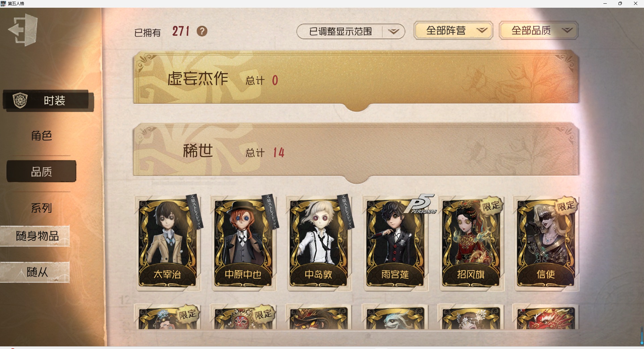Image resolution: width=644 pixels, height=349 pixels.
Task: Expand the 全部阵营 faction dropdown
Action: click(453, 31)
